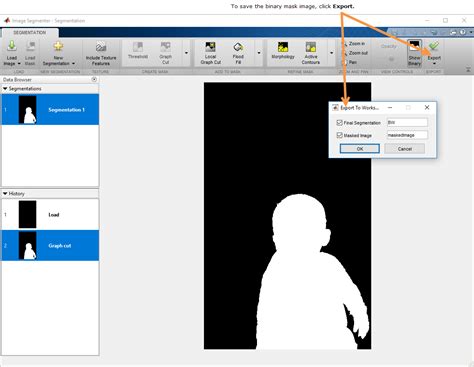Image resolution: width=474 pixels, height=367 pixels.
Task: Uncheck the Masked Image checkbox
Action: pos(339,135)
